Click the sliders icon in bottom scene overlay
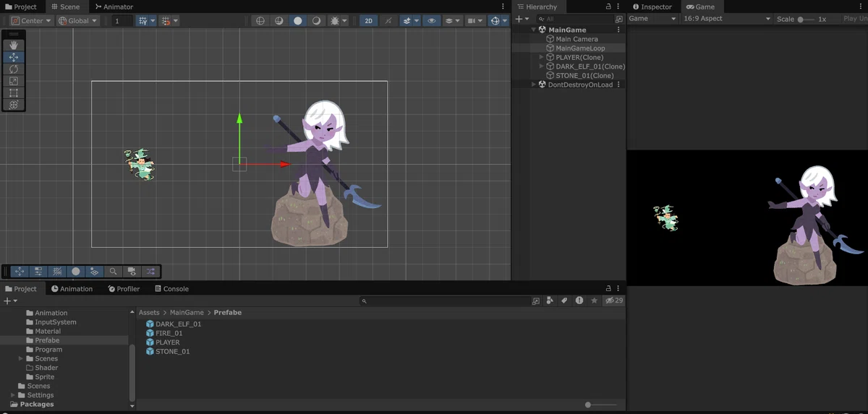The image size is (868, 414). [x=38, y=272]
